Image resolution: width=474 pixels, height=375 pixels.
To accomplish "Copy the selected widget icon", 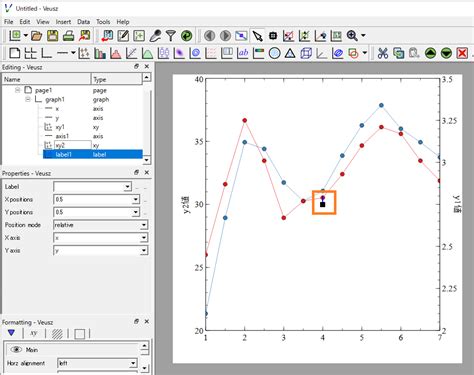I will pos(399,53).
